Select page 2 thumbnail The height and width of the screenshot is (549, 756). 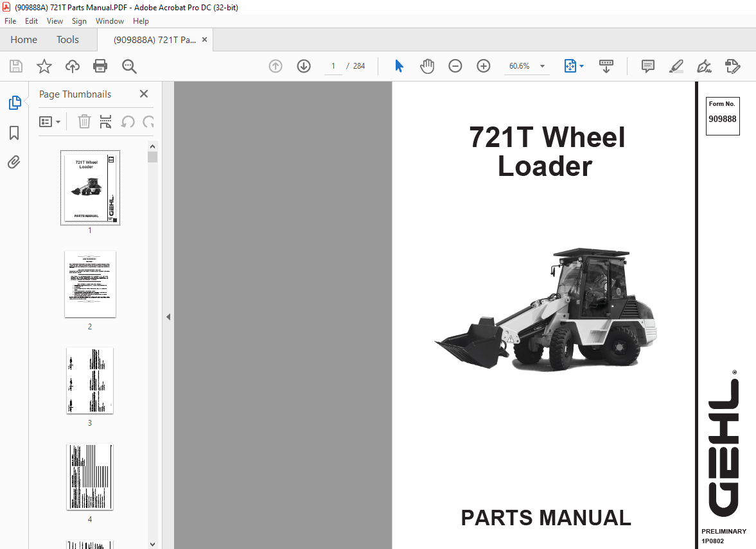90,284
